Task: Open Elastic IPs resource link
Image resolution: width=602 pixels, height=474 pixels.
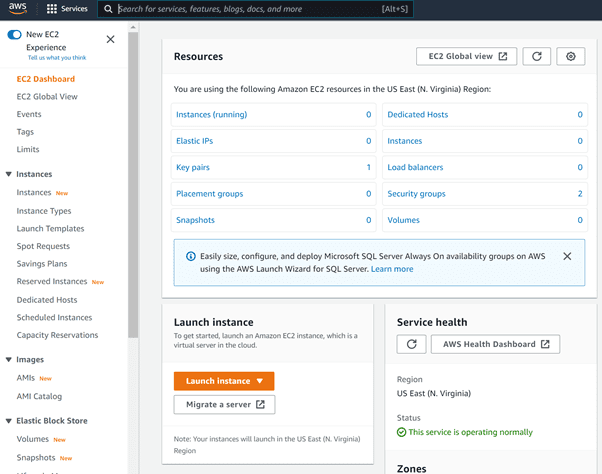Action: click(194, 141)
